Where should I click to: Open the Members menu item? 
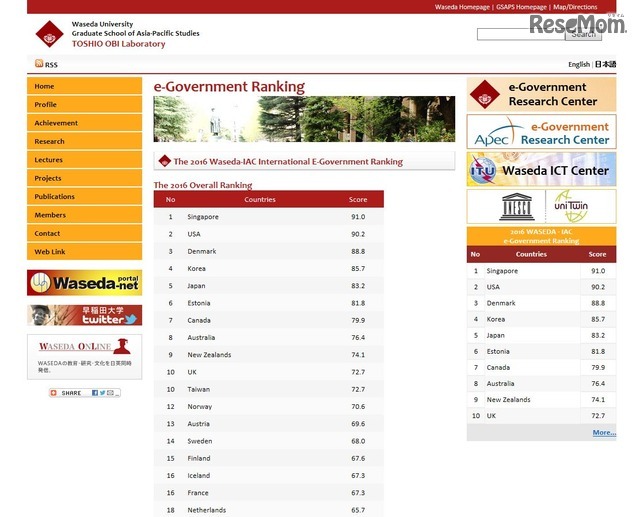[x=84, y=215]
